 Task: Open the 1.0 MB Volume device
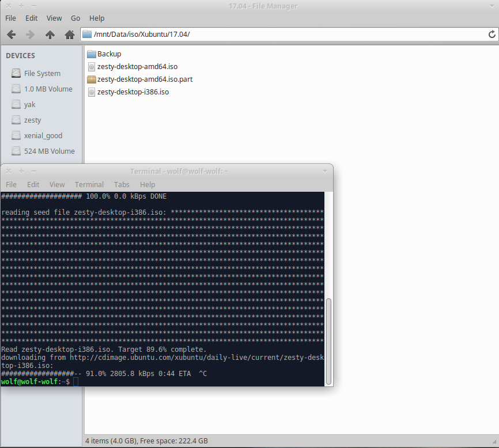point(48,89)
